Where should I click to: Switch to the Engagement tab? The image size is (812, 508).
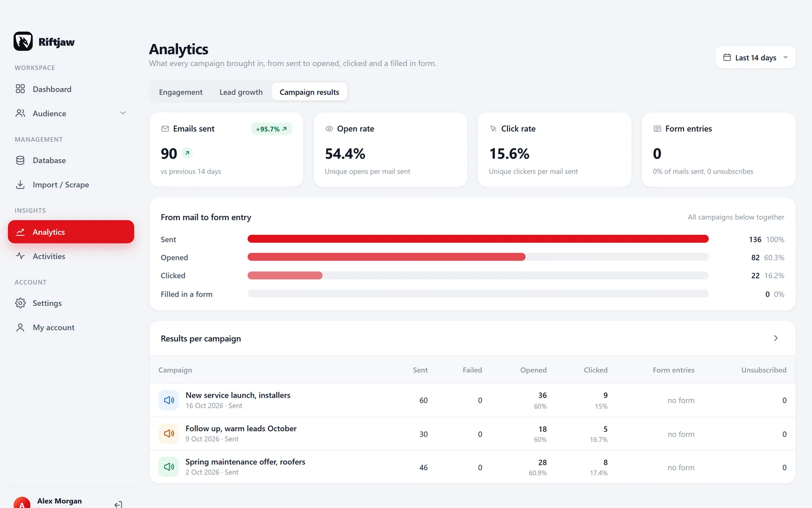click(181, 92)
